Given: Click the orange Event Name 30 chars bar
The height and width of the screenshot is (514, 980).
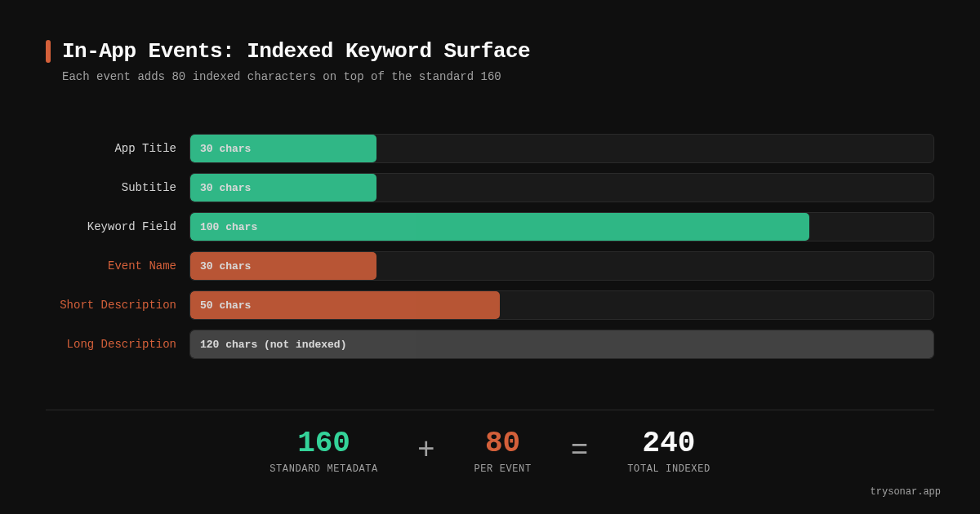Looking at the screenshot, I should click(283, 266).
